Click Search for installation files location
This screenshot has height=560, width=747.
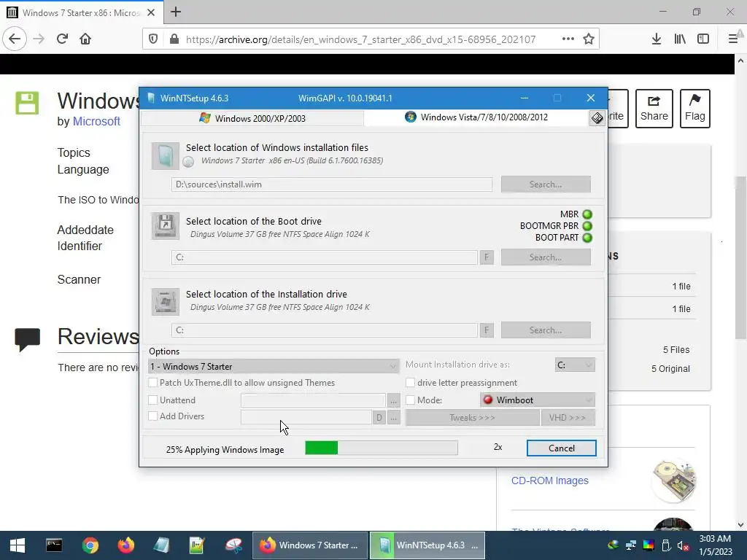point(546,184)
